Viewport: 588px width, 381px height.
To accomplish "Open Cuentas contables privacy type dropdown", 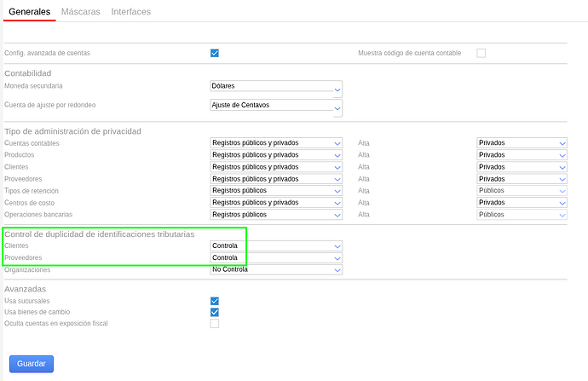I will point(276,143).
